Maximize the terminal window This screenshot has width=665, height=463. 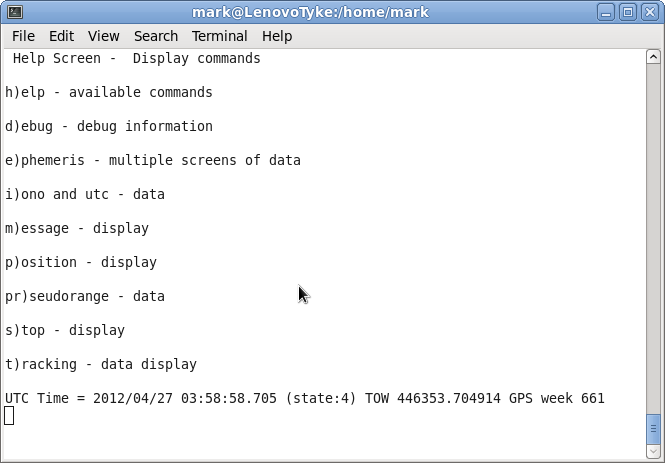pyautogui.click(x=627, y=12)
